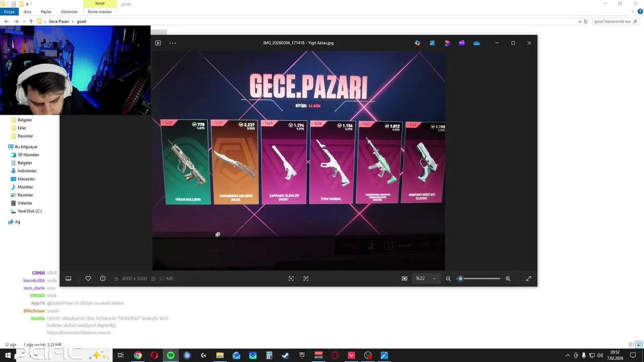Go forward with Explorer forward arrow

click(x=16, y=22)
